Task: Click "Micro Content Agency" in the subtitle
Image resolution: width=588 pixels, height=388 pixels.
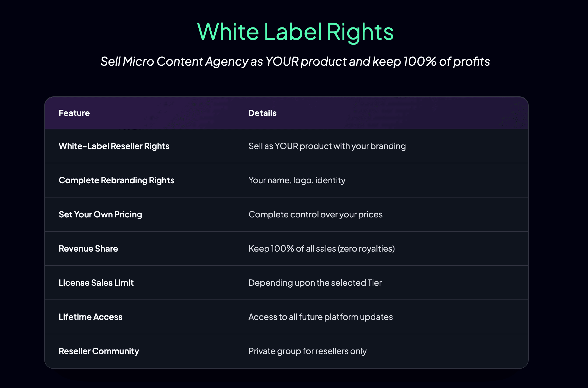Action: [x=185, y=61]
